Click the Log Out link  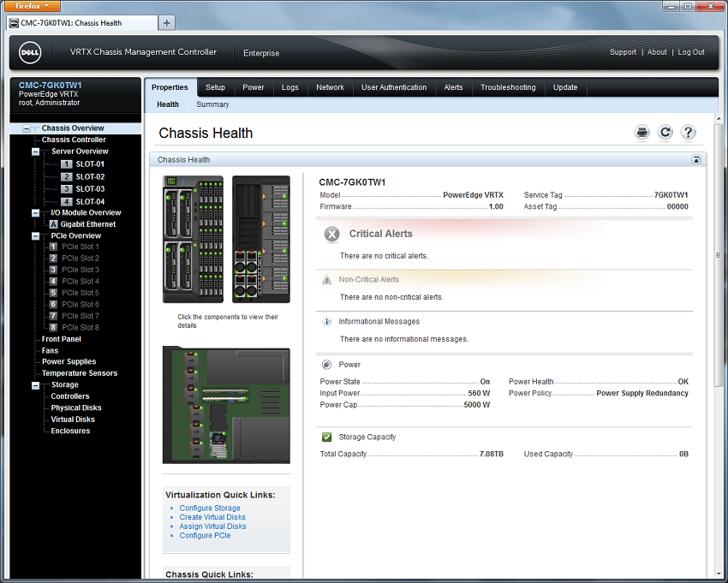[691, 52]
